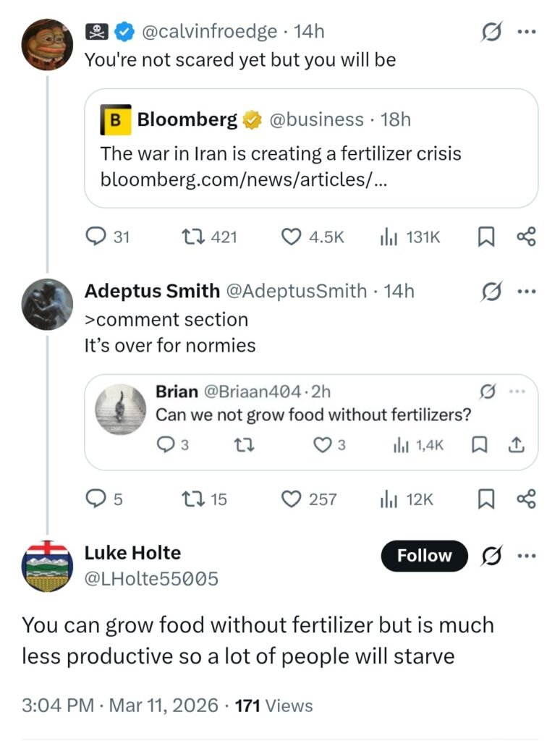This screenshot has width=560, height=741.
Task: Bookmark calvinfroedge's post
Action: click(x=485, y=237)
